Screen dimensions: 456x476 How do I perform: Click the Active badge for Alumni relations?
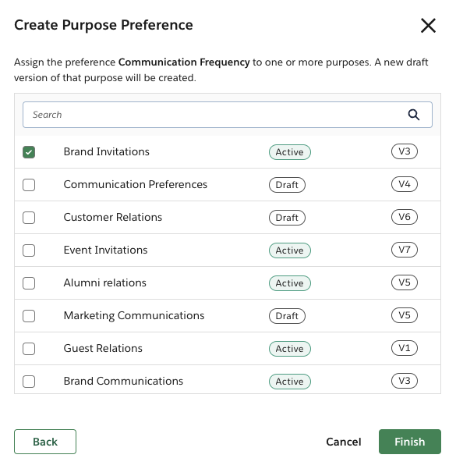coord(289,283)
